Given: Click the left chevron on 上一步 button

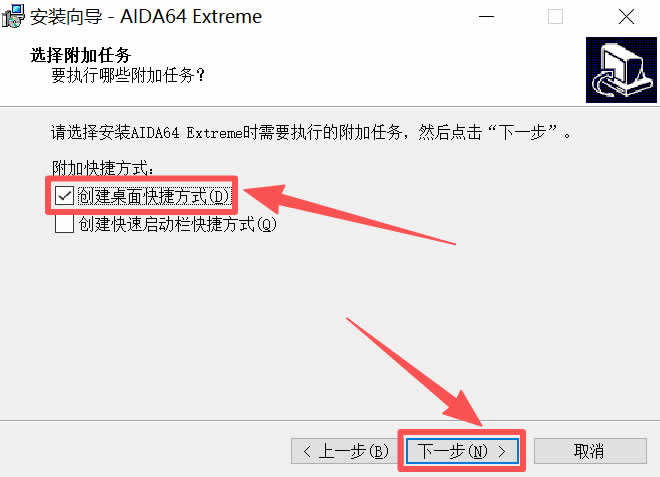Looking at the screenshot, I should (x=307, y=452).
